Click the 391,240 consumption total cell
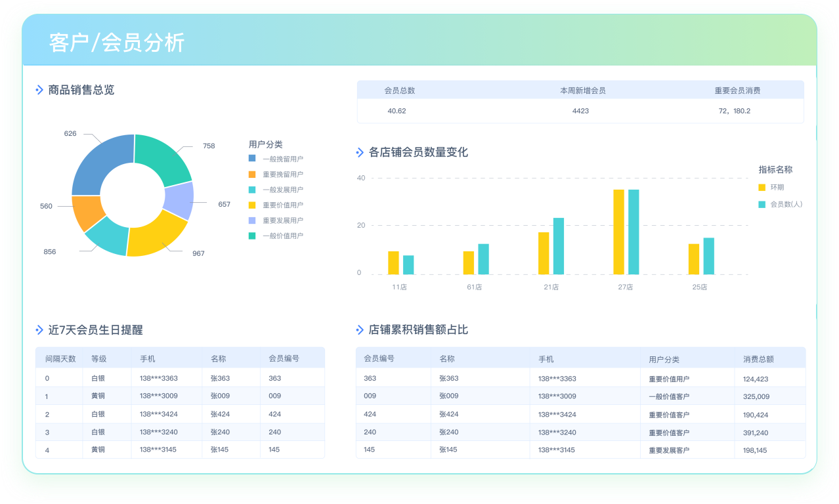The image size is (839, 504). coord(756,432)
